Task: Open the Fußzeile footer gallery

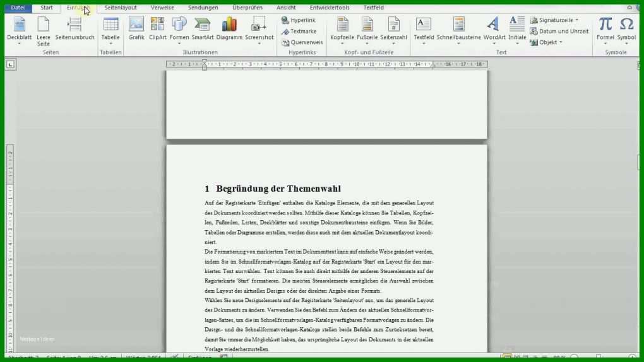Action: 367,30
